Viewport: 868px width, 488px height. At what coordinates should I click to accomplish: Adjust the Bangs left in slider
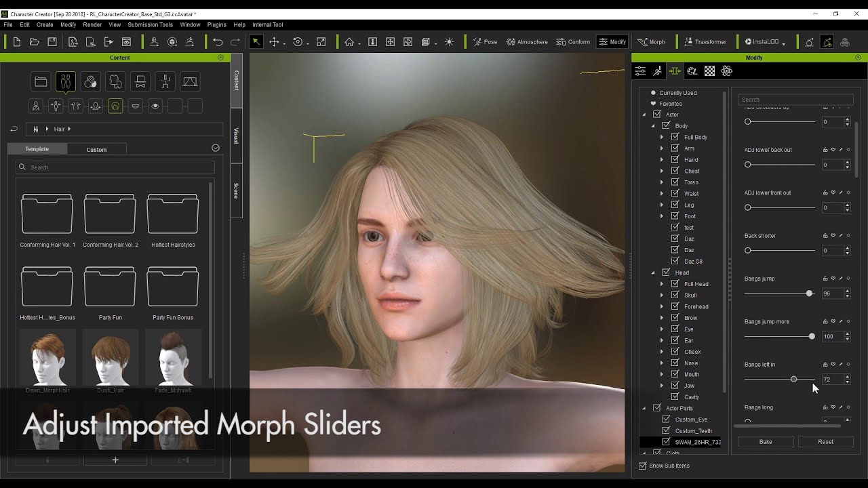[780, 380]
